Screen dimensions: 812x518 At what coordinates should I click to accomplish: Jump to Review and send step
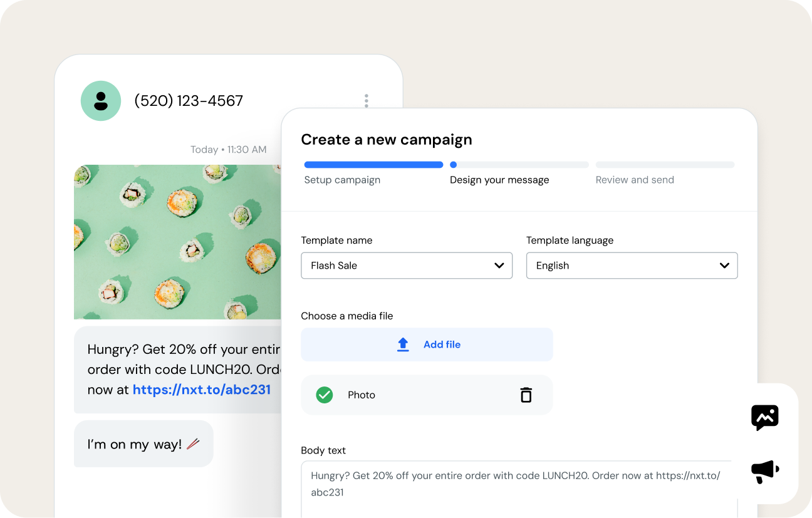pyautogui.click(x=635, y=180)
